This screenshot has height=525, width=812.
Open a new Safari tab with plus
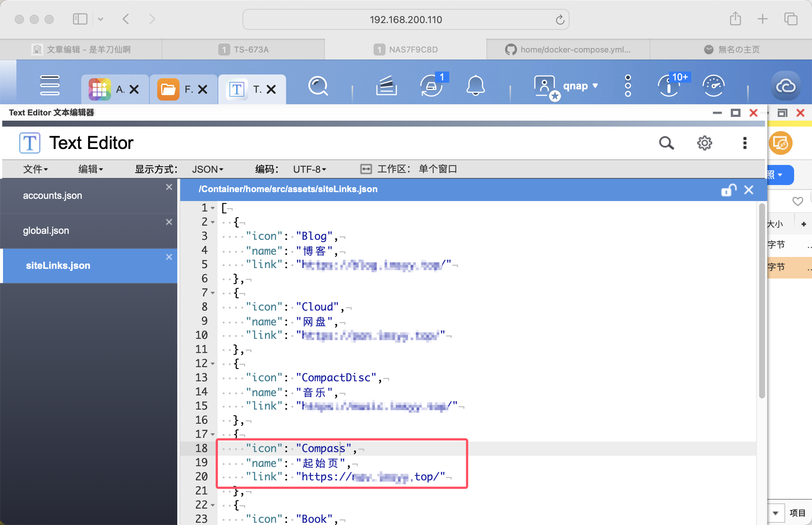[x=762, y=19]
